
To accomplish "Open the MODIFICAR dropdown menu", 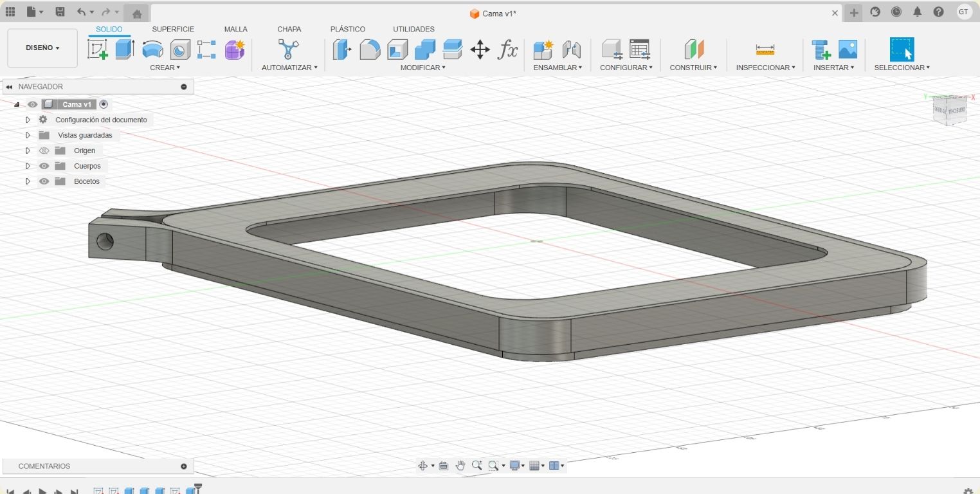I will click(422, 68).
